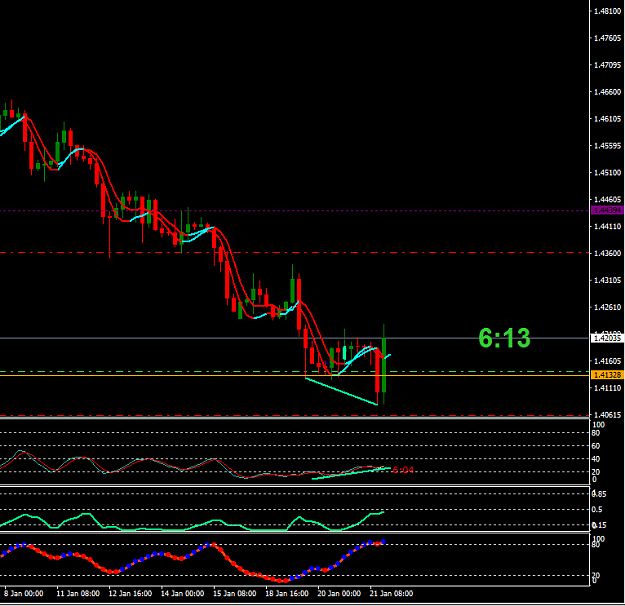Viewport: 625px width, 606px height.
Task: Select the red dash-dot line at 1.43600
Action: point(295,253)
